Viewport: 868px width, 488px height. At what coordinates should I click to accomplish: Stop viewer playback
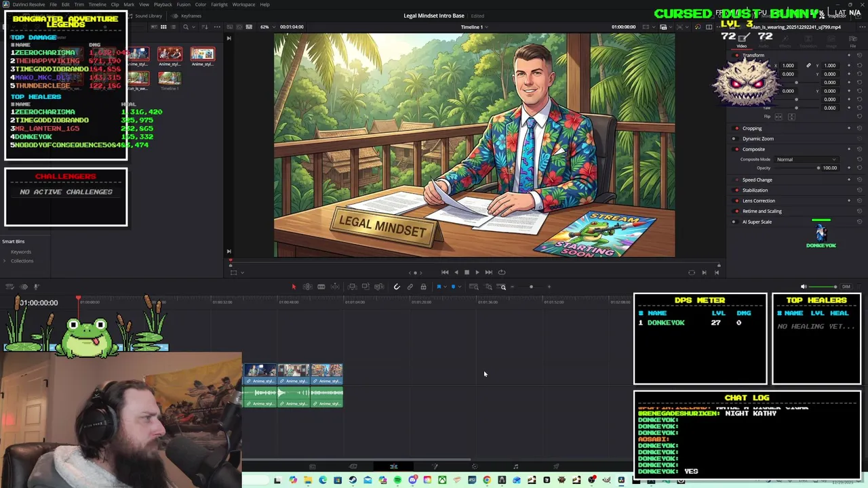pos(467,272)
